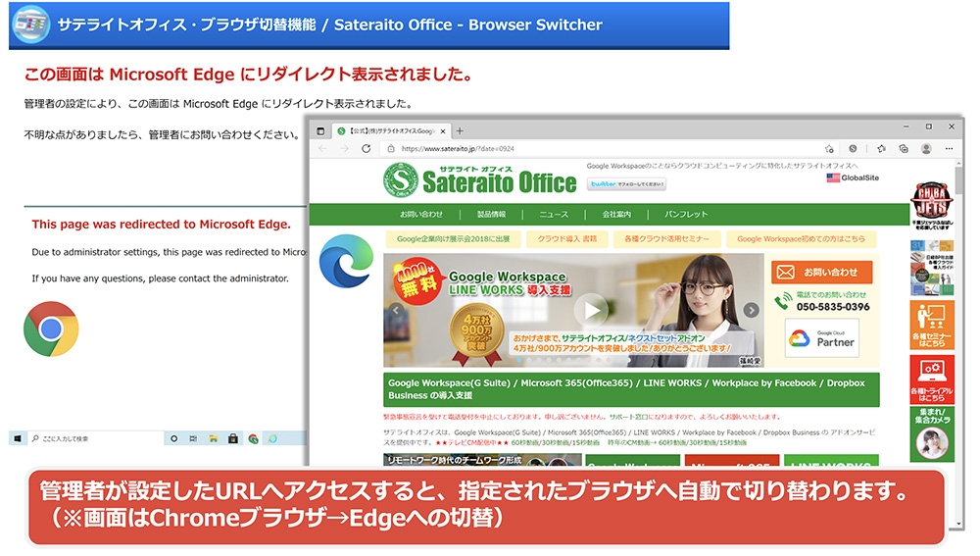Click the Google Cloud Partner badge

pos(821,338)
